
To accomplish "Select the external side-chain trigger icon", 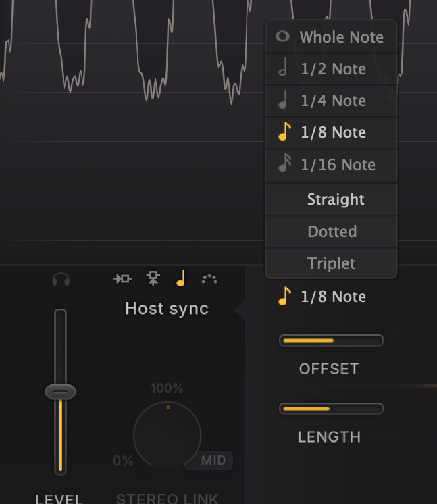I will (153, 278).
